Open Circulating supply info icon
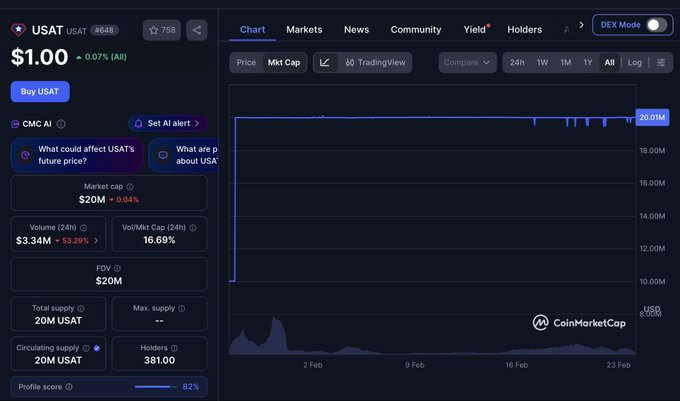The width and height of the screenshot is (680, 401). coord(86,348)
